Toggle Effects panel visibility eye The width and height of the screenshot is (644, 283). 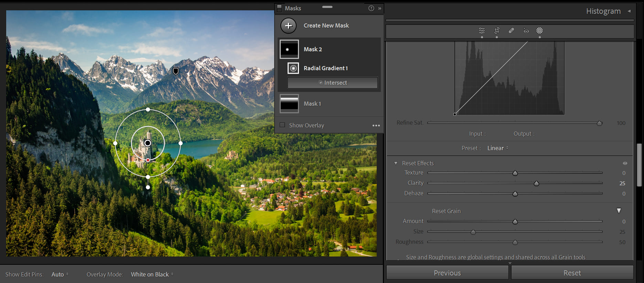[x=625, y=163]
